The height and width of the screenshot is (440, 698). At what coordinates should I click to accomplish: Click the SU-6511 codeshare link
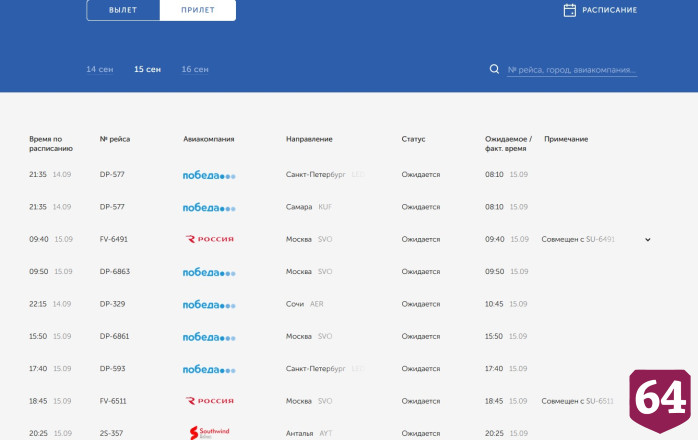tap(600, 401)
